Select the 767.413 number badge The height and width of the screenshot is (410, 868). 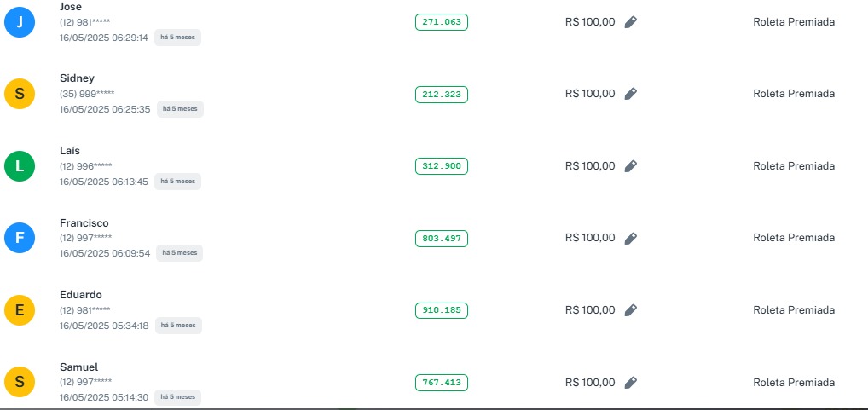(x=442, y=383)
